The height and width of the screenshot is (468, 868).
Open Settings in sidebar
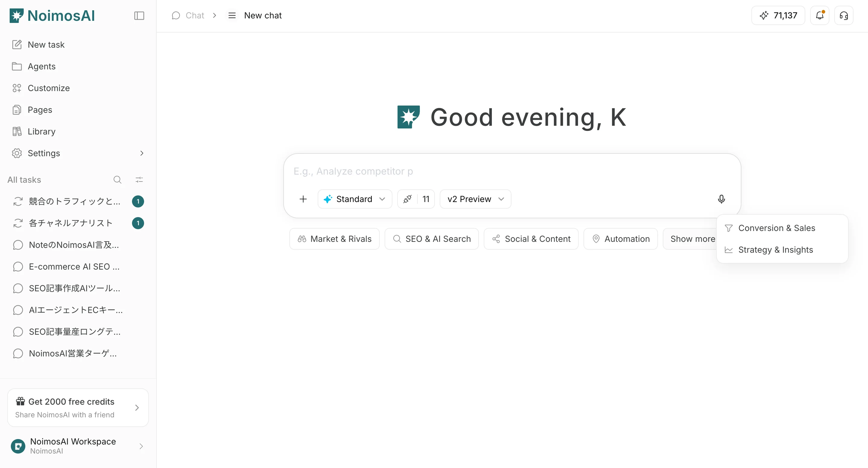[x=78, y=153]
